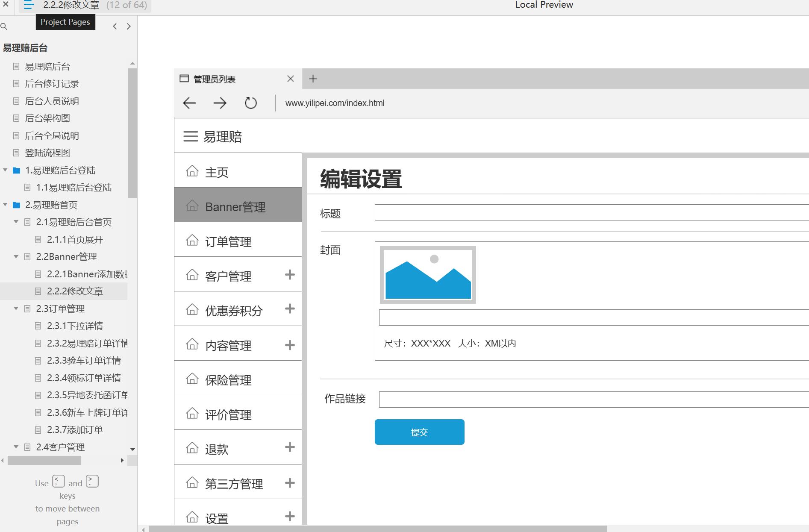Click folder icon of 1.易理赔后台登陆

(x=17, y=170)
